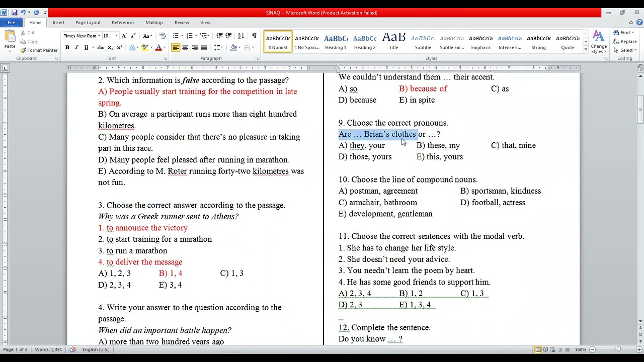This screenshot has height=362, width=644.
Task: Open the font color dropdown arrow
Action: coord(165,48)
